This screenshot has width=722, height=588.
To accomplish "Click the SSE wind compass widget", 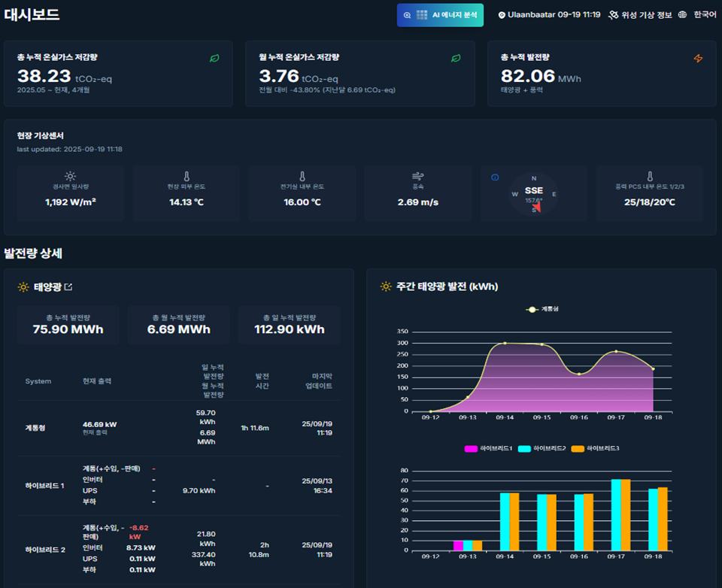I will coord(534,194).
